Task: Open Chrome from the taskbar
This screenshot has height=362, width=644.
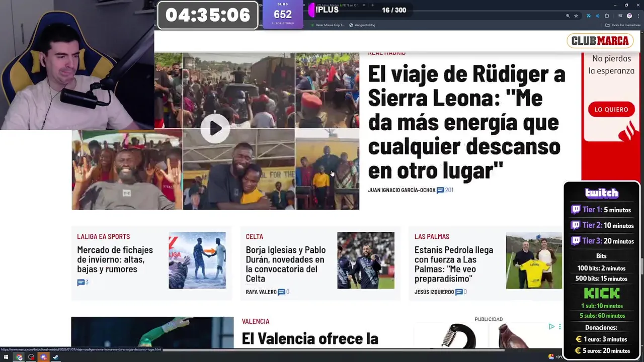Action: pos(19,357)
